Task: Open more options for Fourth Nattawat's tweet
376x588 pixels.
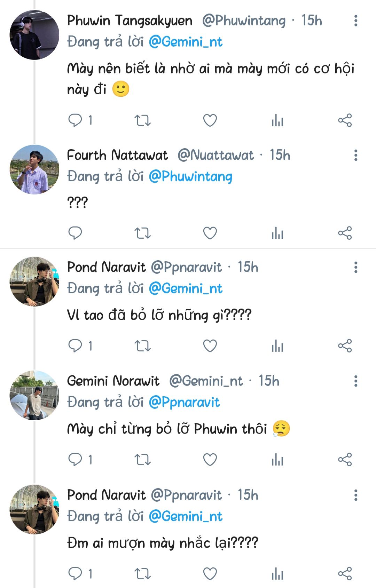Action: (355, 155)
